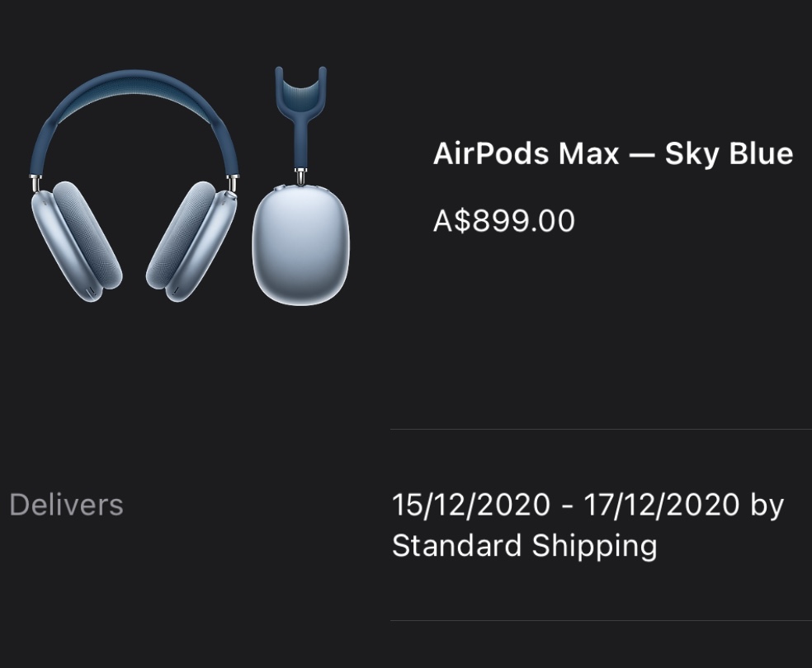The height and width of the screenshot is (668, 812).
Task: Click the word "by" after the delivery dates
Action: (x=767, y=505)
